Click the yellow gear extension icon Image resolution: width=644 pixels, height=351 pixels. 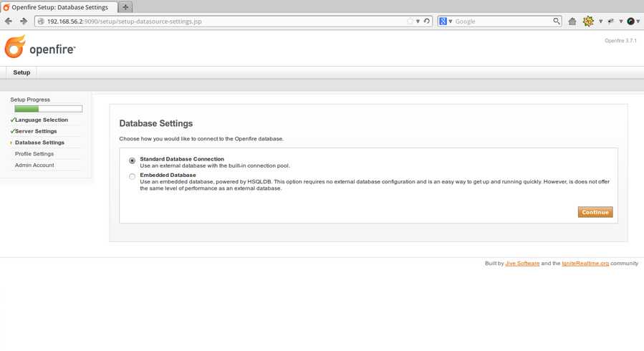[588, 21]
